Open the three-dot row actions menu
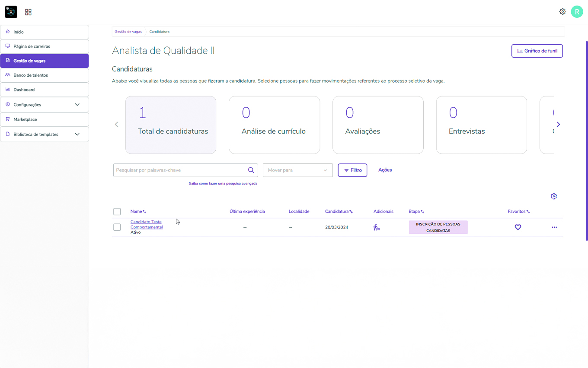 (x=554, y=227)
